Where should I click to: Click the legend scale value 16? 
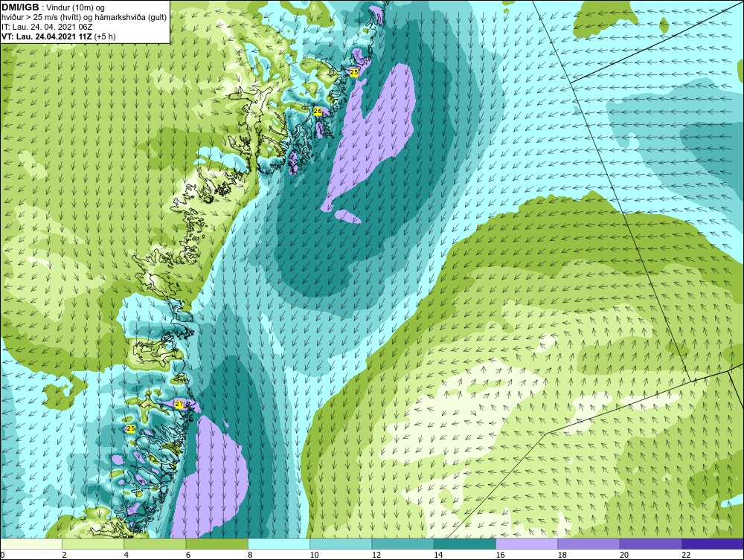coord(500,555)
